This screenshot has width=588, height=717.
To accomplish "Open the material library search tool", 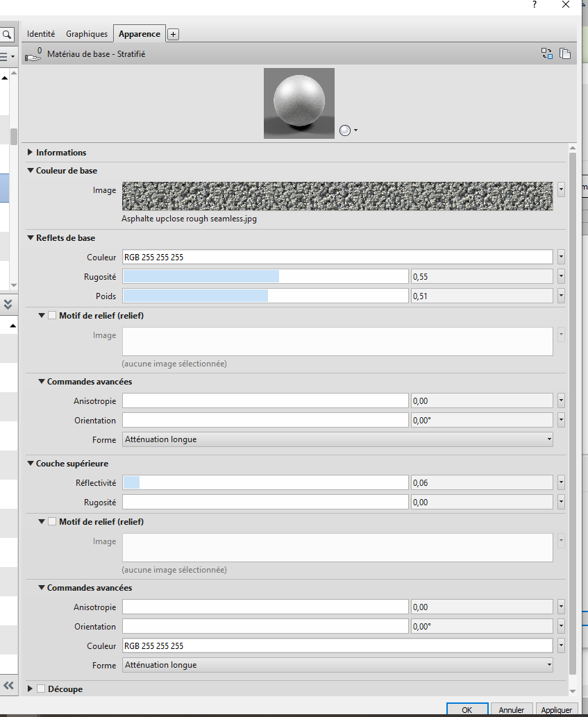I will [8, 33].
